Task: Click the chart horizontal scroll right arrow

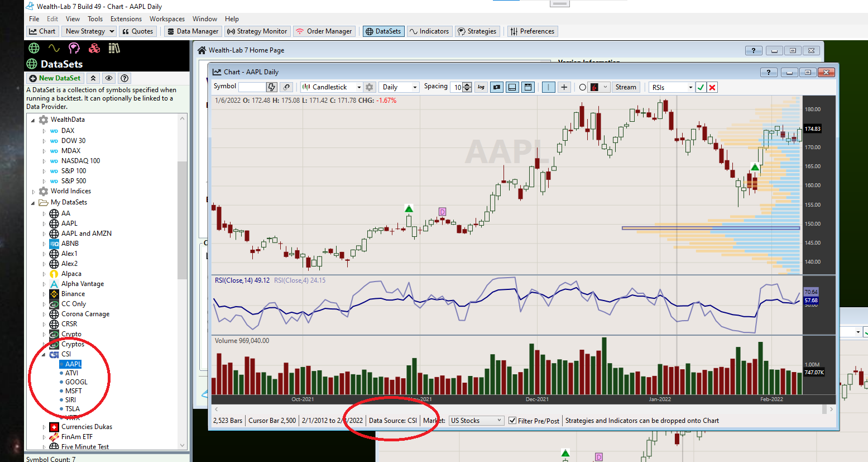Action: click(831, 409)
